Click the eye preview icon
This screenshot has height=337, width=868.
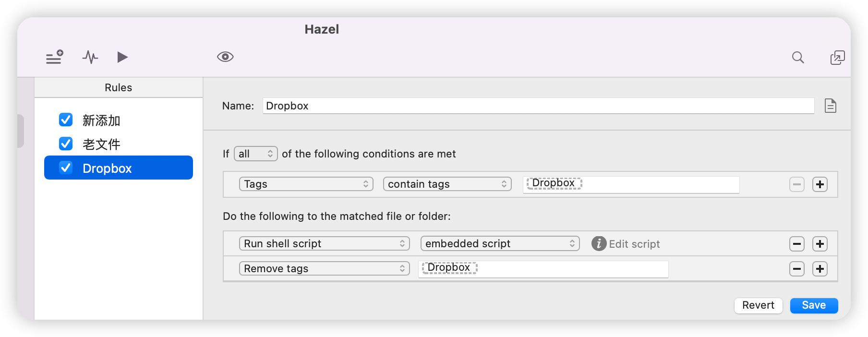point(225,57)
